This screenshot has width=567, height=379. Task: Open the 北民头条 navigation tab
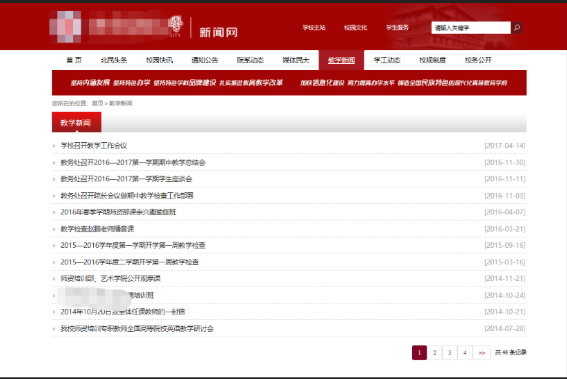pos(114,60)
